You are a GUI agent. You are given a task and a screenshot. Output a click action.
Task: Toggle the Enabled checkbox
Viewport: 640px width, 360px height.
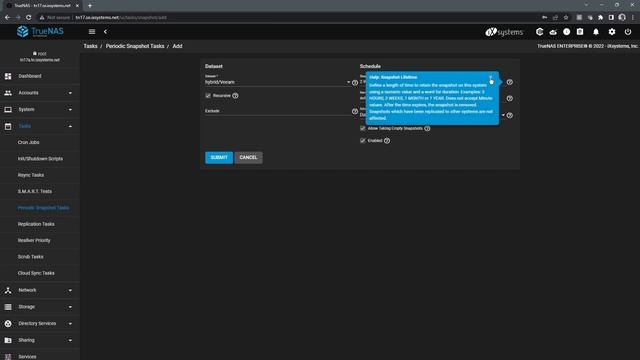point(363,140)
